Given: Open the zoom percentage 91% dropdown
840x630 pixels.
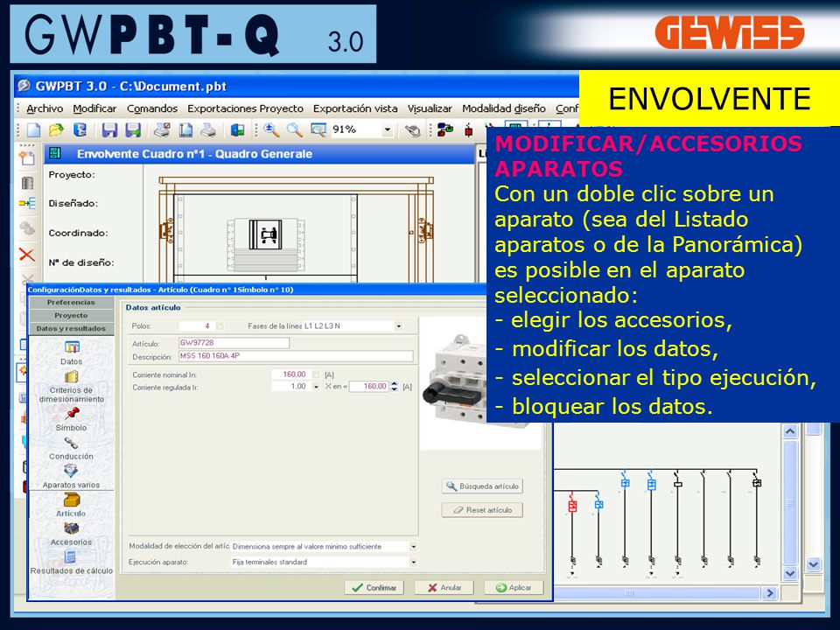Looking at the screenshot, I should click(x=388, y=129).
